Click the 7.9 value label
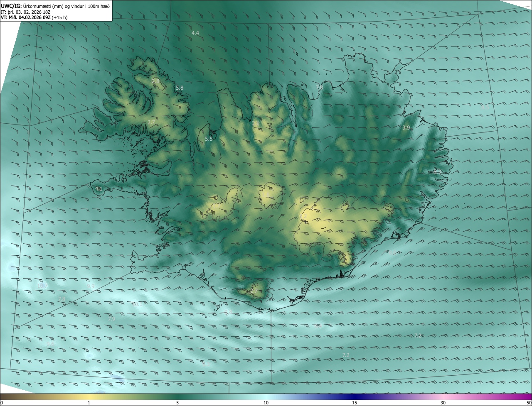The height and width of the screenshot is (406, 532). point(111,319)
